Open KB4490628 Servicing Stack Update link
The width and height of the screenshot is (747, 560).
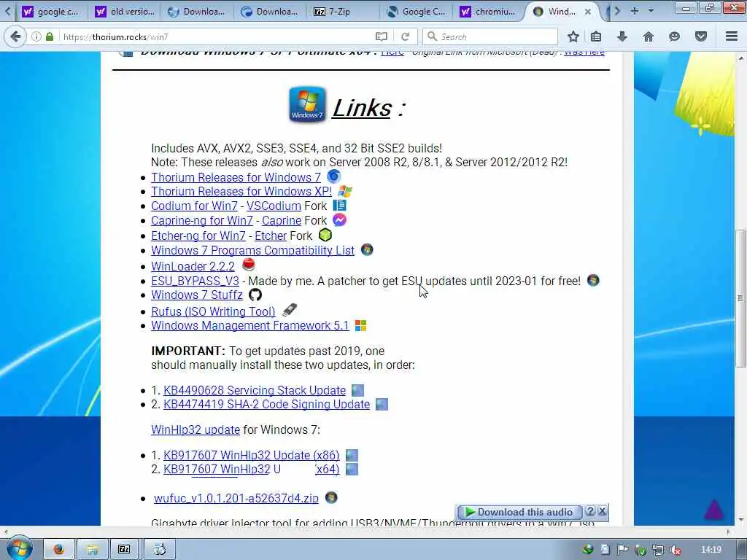tap(255, 390)
